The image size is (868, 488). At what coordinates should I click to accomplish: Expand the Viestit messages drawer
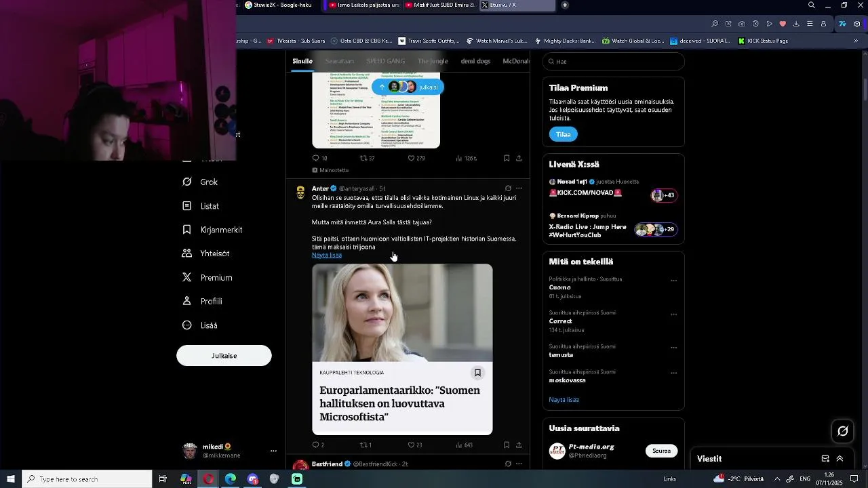840,459
